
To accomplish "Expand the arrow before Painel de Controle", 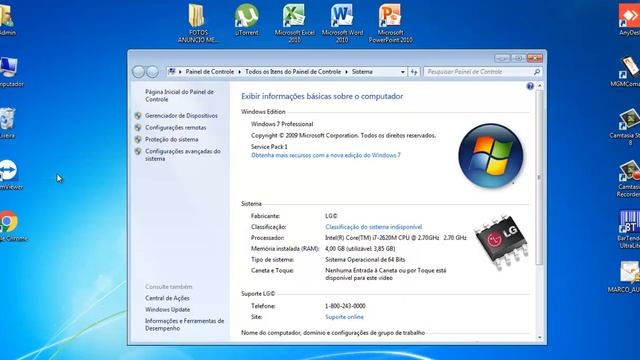I will pos(180,72).
